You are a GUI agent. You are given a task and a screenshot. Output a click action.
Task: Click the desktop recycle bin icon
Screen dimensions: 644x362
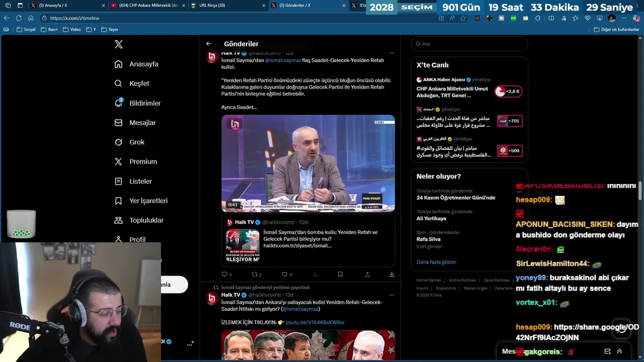21,223
